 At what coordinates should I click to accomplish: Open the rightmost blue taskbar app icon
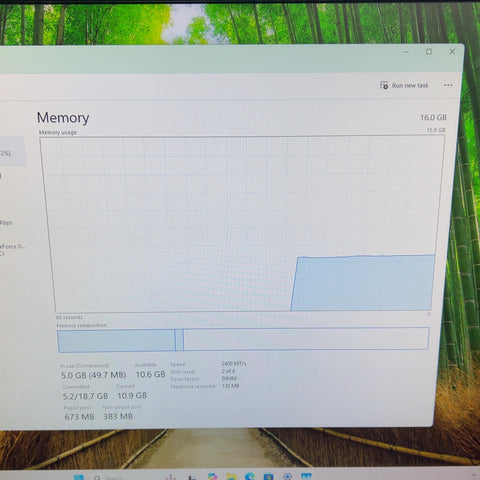[x=306, y=477]
